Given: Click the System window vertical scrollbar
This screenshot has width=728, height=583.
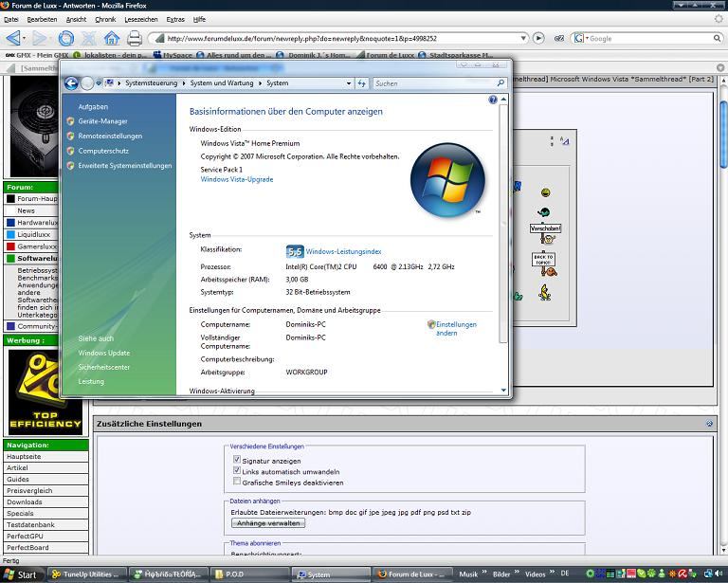Looking at the screenshot, I should coord(503,225).
